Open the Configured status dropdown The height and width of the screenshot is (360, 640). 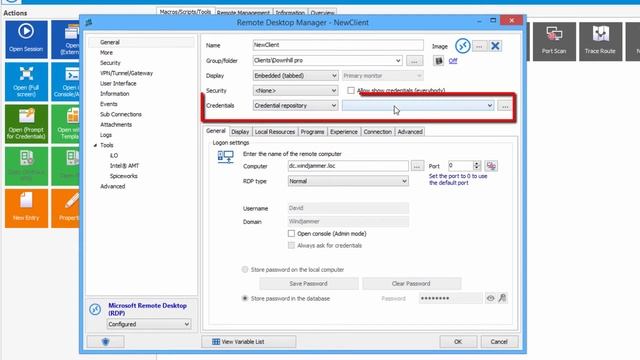pyautogui.click(x=149, y=324)
